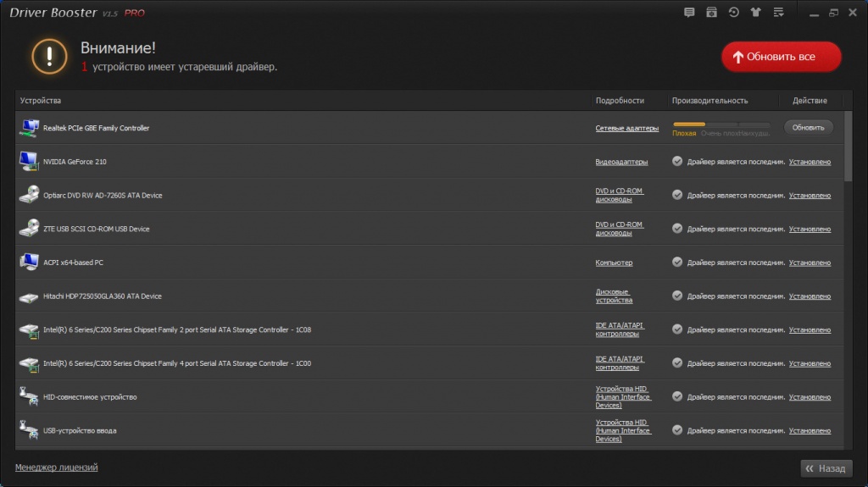Click Установлено link for NVIDIA GeForce 210

click(810, 162)
